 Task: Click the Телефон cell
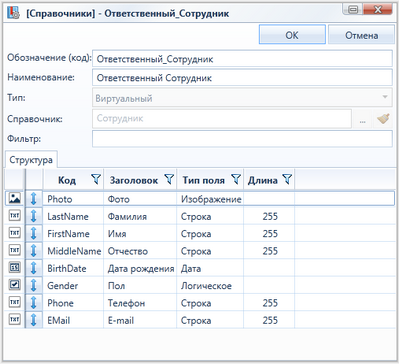pos(140,303)
